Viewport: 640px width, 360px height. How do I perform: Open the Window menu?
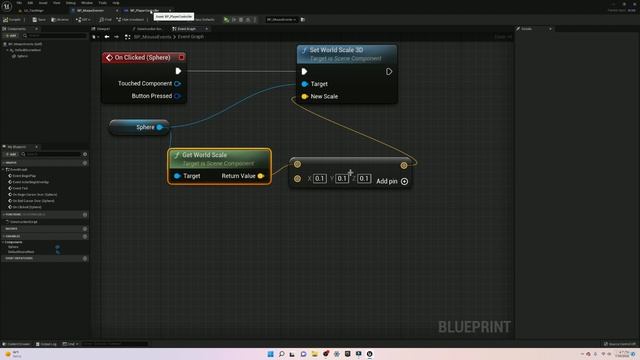pos(87,3)
